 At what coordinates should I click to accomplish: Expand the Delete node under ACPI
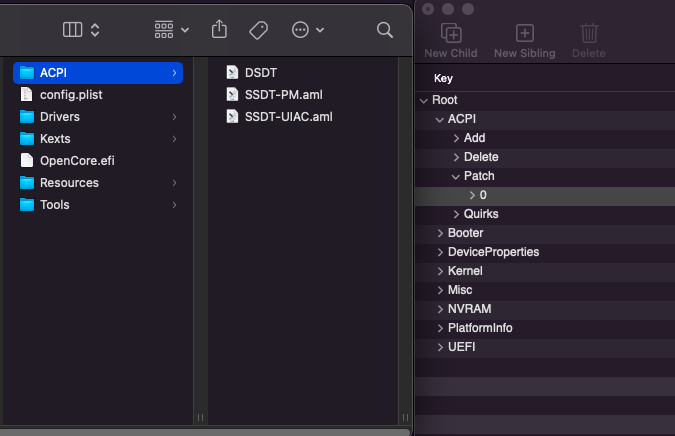456,157
